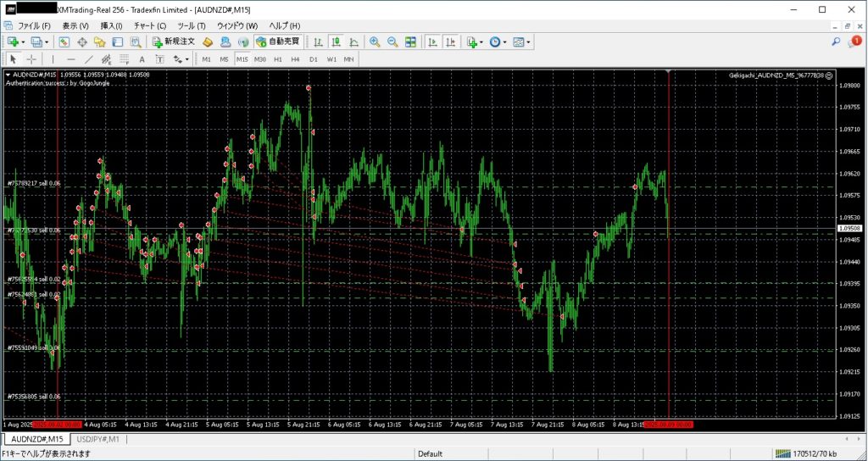Zoom out of the chart

[392, 42]
